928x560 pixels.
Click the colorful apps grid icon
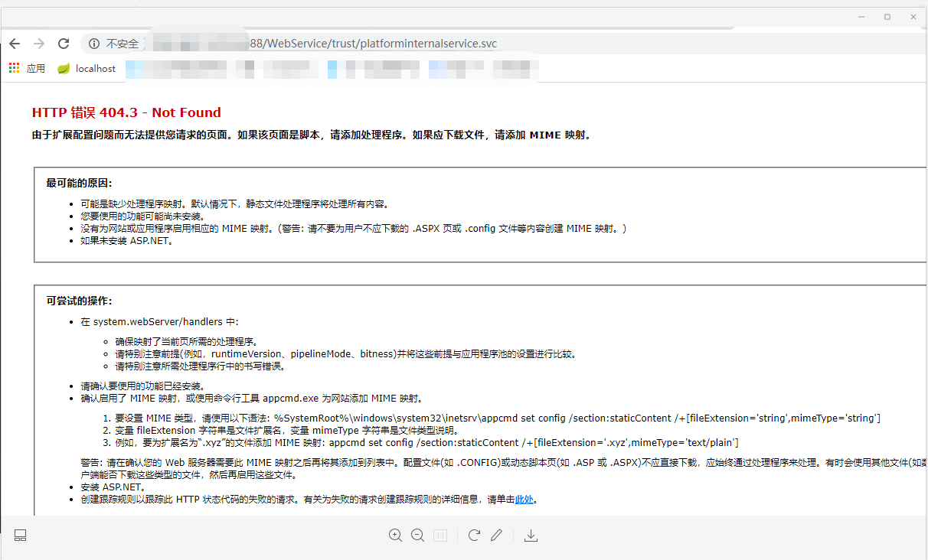point(14,68)
